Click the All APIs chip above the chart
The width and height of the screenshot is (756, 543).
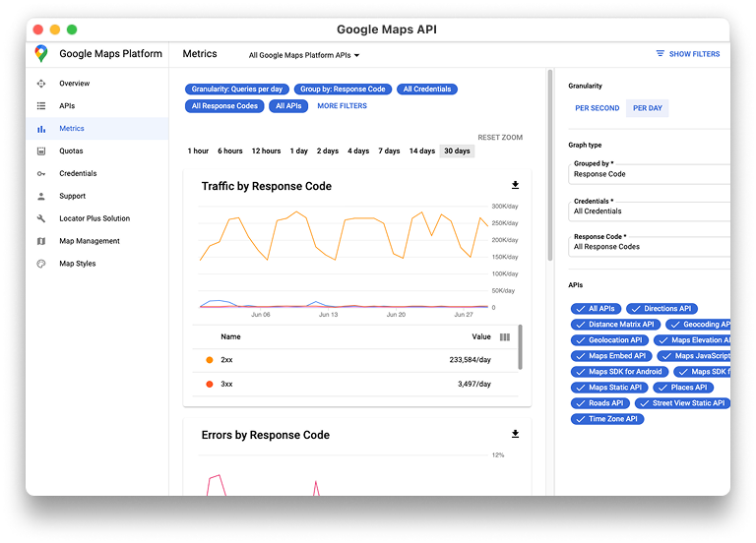pyautogui.click(x=288, y=106)
